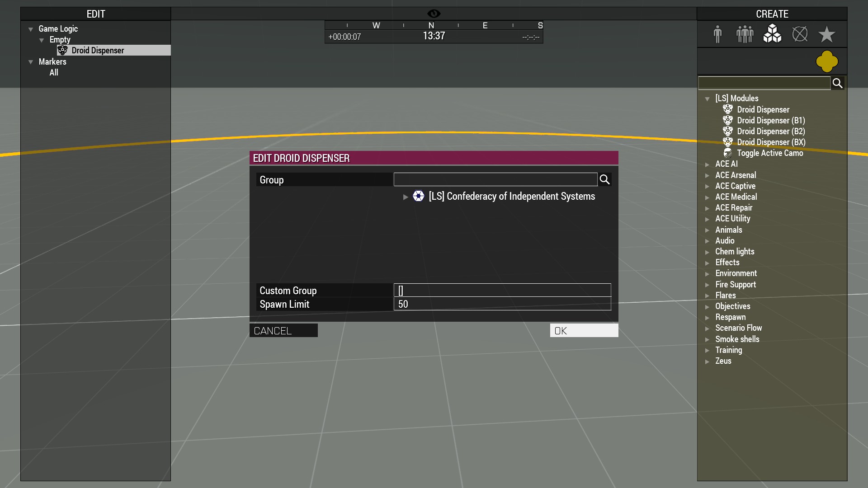Select the Environment category
Viewport: 868px width, 488px height.
pos(736,273)
